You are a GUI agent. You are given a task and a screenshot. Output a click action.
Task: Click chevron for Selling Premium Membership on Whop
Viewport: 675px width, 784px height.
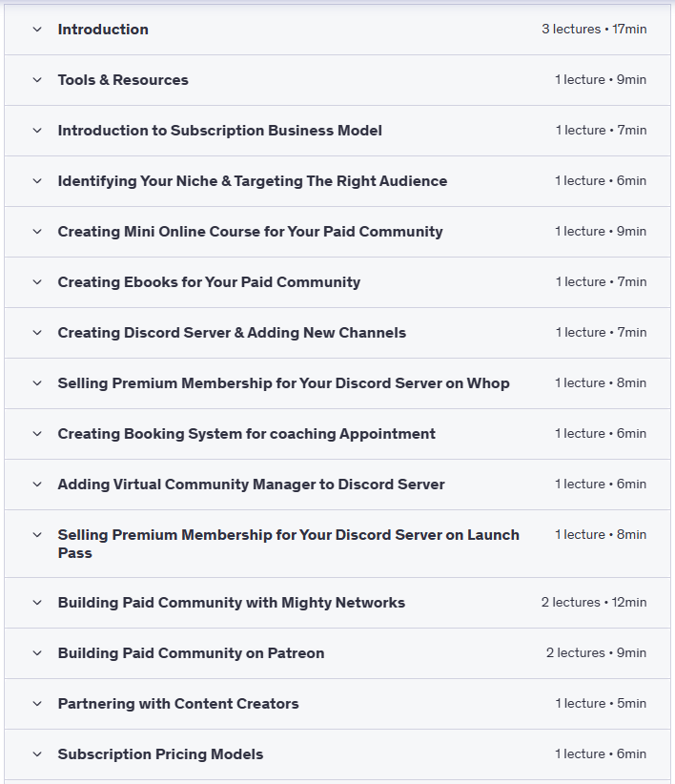pyautogui.click(x=37, y=383)
